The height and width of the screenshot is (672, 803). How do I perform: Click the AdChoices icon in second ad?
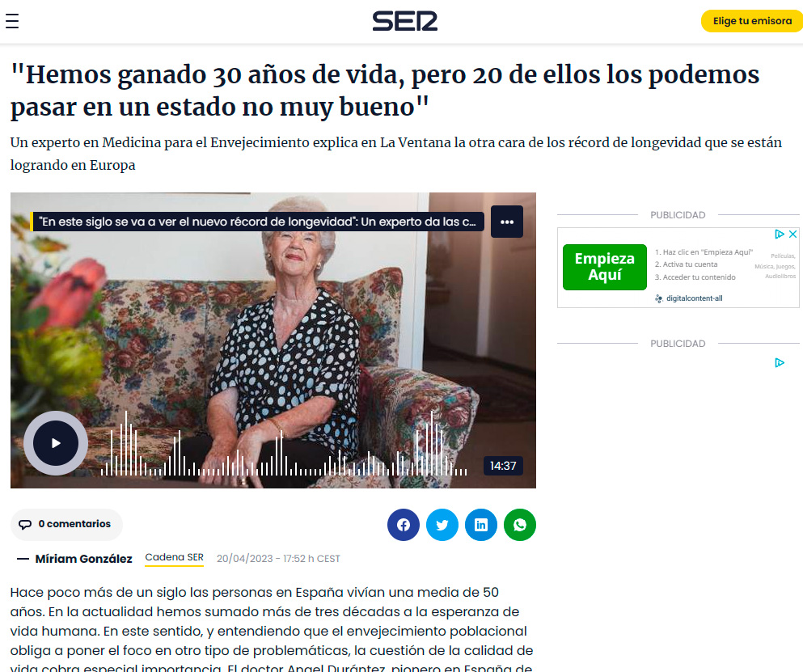click(780, 362)
